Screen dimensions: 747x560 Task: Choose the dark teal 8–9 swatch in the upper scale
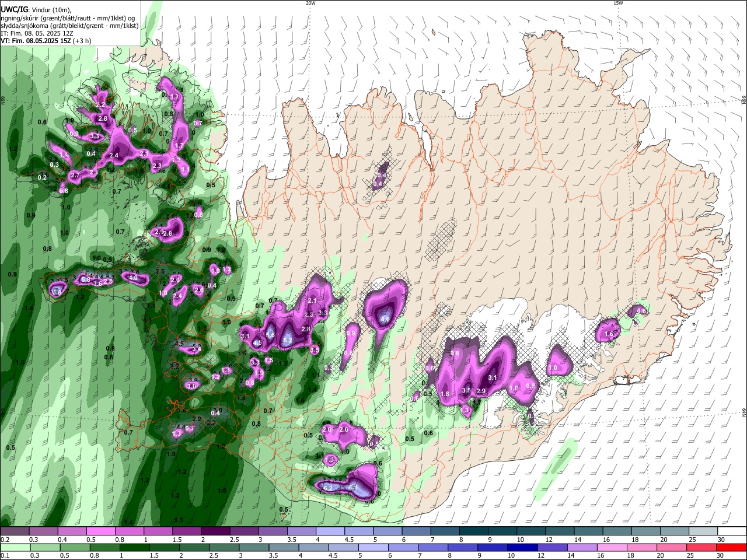(x=474, y=531)
